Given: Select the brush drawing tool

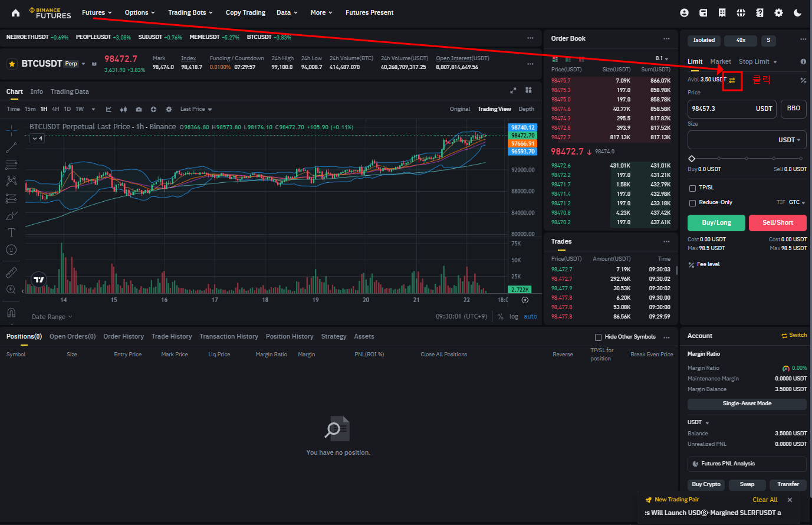Looking at the screenshot, I should click(11, 216).
